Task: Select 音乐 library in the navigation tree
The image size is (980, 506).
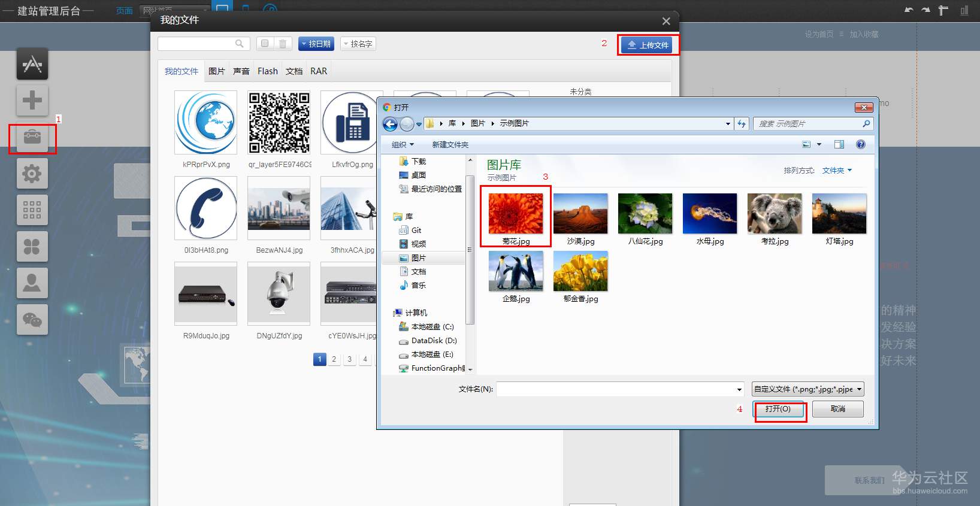Action: point(419,286)
